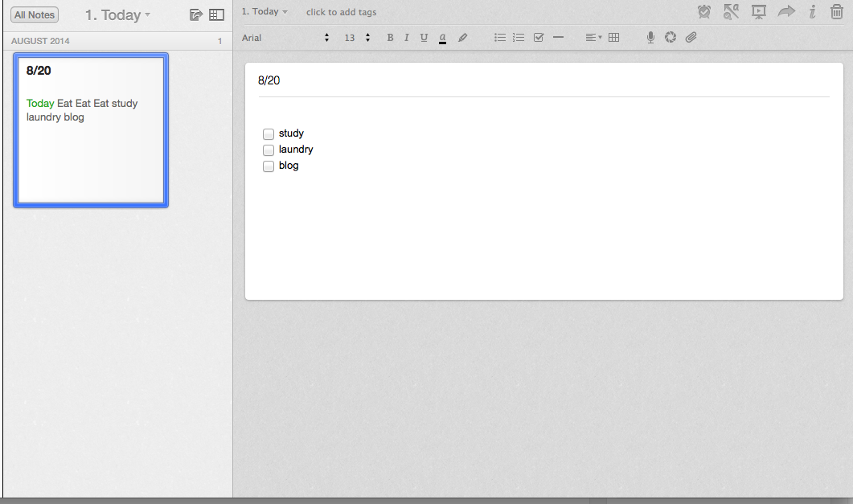Expand the text alignment dropdown
Image resolution: width=853 pixels, height=504 pixels.
click(593, 38)
